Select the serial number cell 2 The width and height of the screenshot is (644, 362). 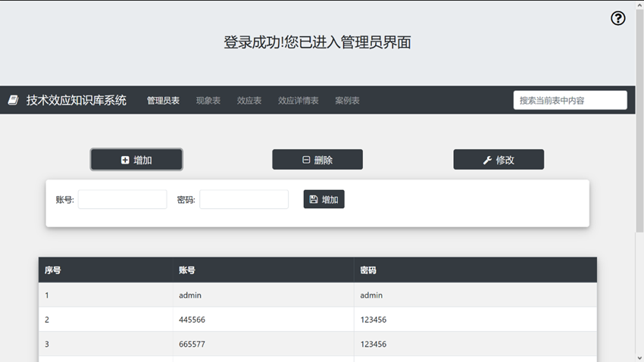click(105, 320)
